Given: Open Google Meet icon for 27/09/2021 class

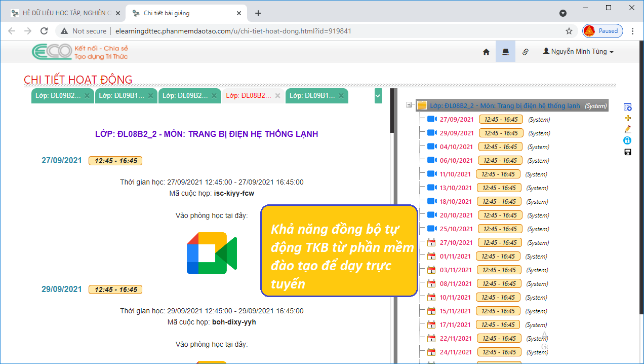Looking at the screenshot, I should tap(212, 253).
